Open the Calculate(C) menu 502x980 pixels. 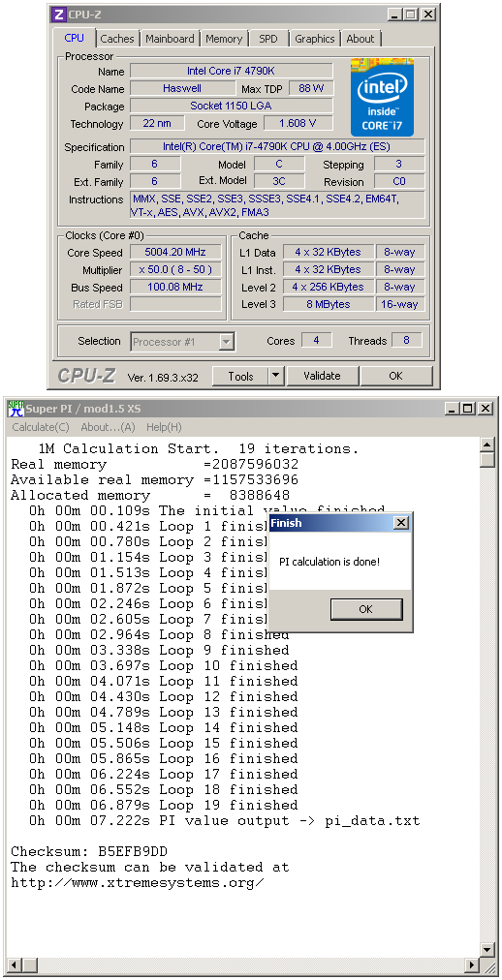click(x=41, y=427)
